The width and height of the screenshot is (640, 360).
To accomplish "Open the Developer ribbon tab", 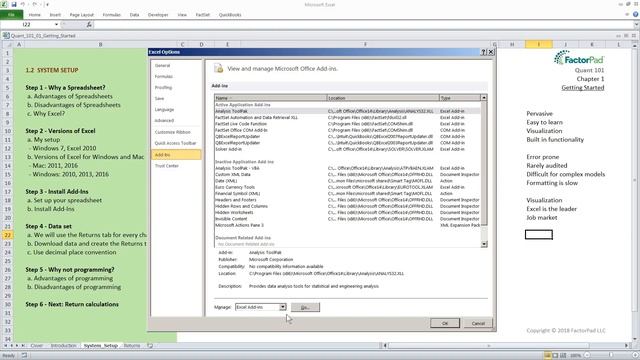I will [x=158, y=15].
